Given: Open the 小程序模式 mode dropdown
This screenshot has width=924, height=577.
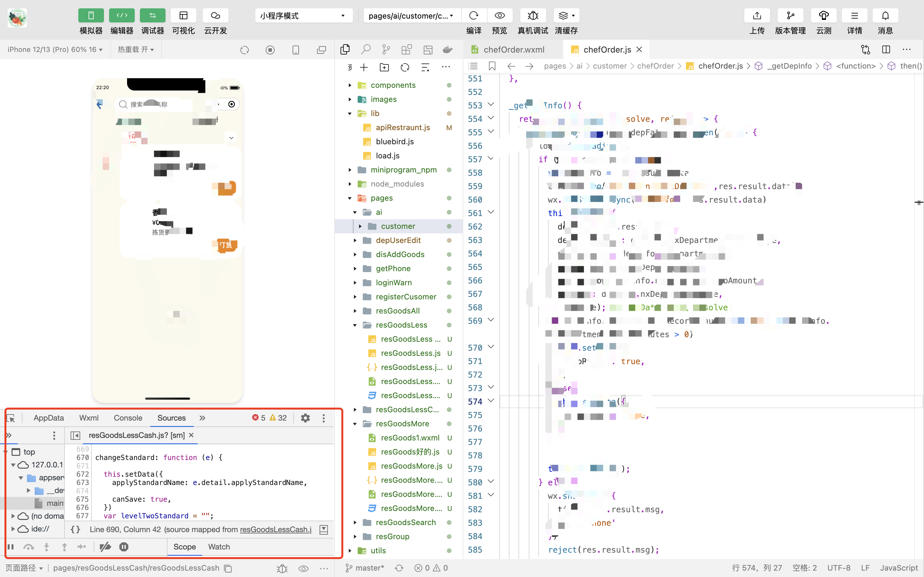Looking at the screenshot, I should [304, 16].
